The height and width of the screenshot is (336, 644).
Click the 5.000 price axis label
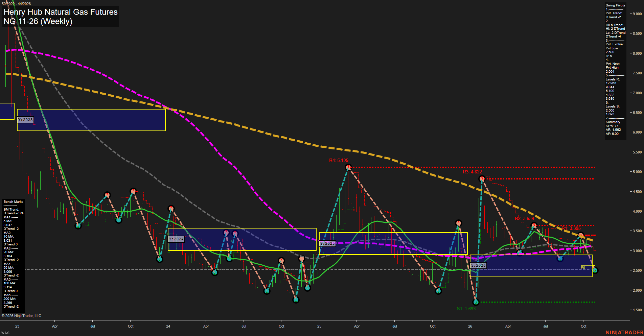637,172
